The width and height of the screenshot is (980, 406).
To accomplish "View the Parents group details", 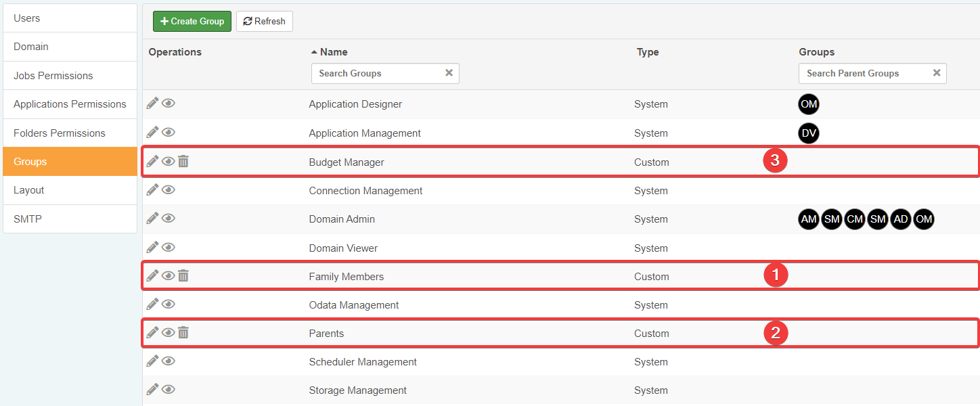I will [169, 332].
